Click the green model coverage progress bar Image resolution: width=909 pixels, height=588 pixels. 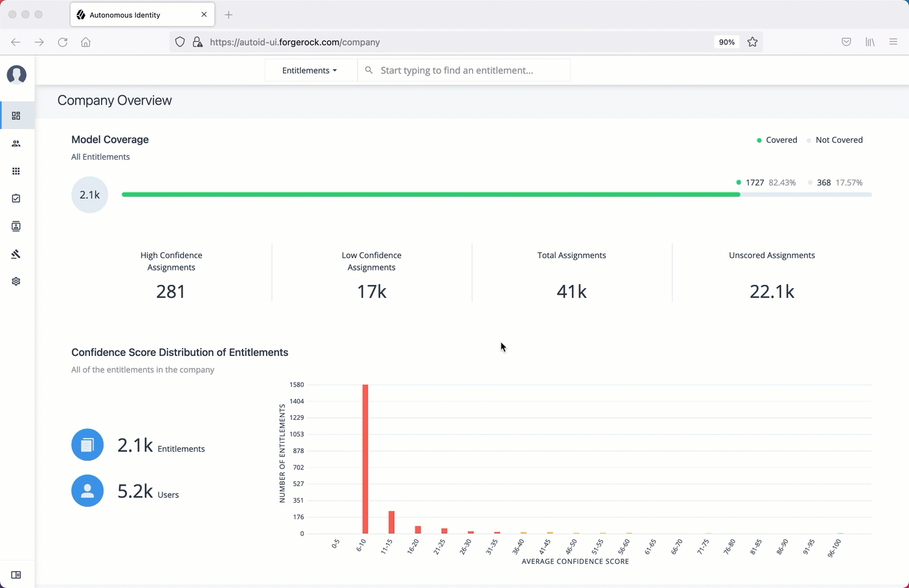click(x=430, y=194)
